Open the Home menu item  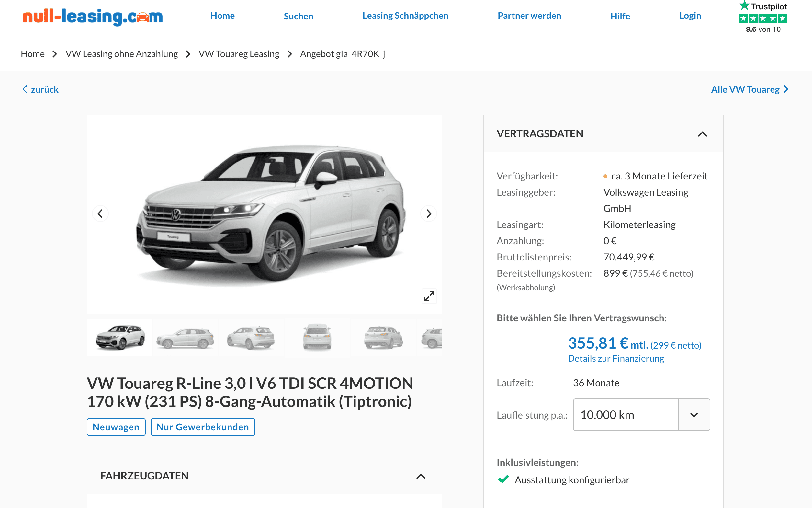222,16
